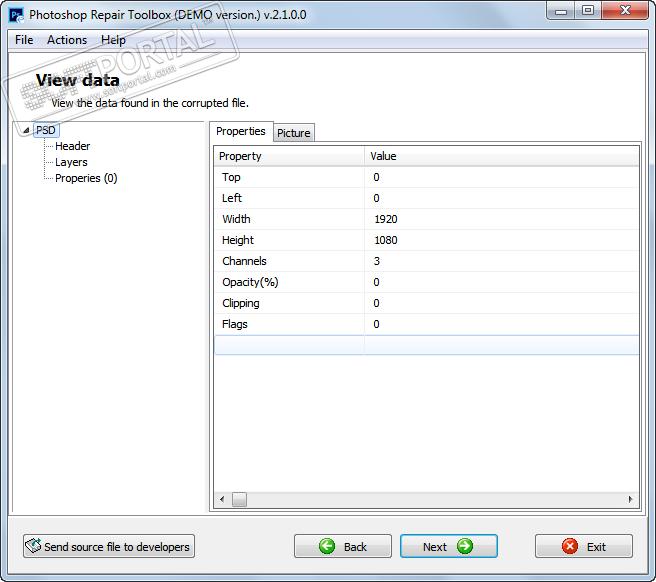Select the Height property label

point(238,240)
